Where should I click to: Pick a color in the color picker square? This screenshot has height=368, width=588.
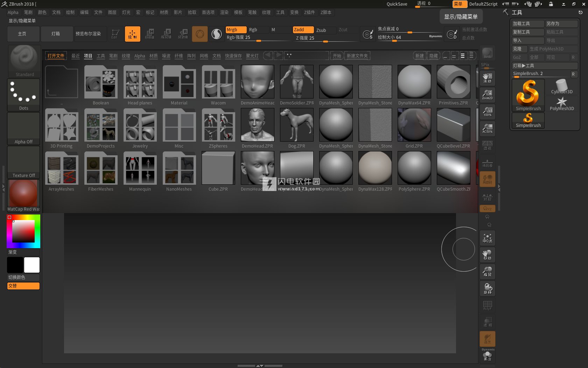[23, 231]
